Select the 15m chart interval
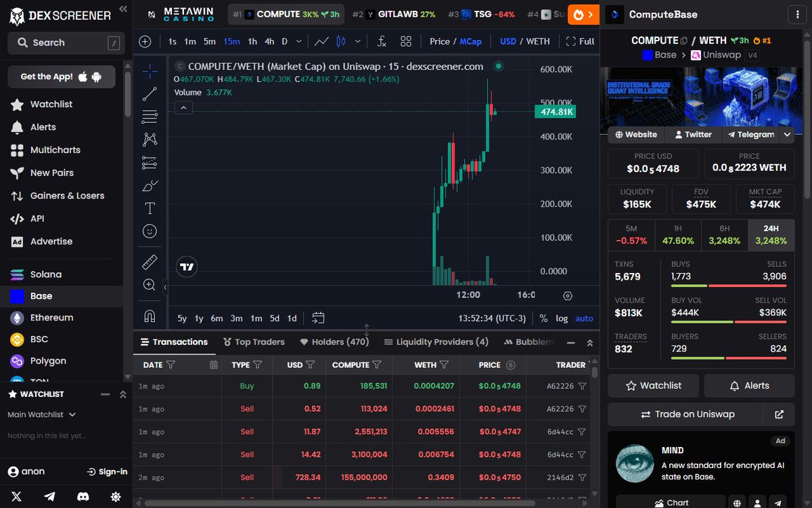 pos(231,41)
